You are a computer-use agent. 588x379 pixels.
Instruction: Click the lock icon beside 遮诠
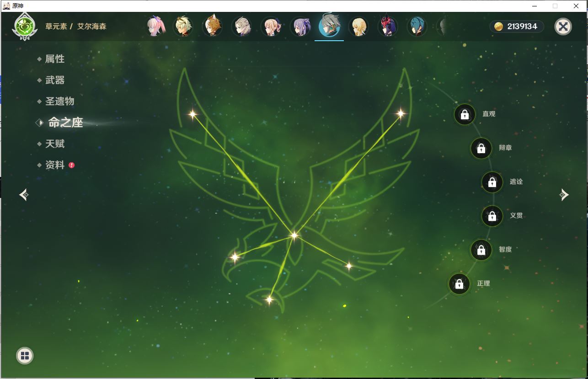point(492,182)
